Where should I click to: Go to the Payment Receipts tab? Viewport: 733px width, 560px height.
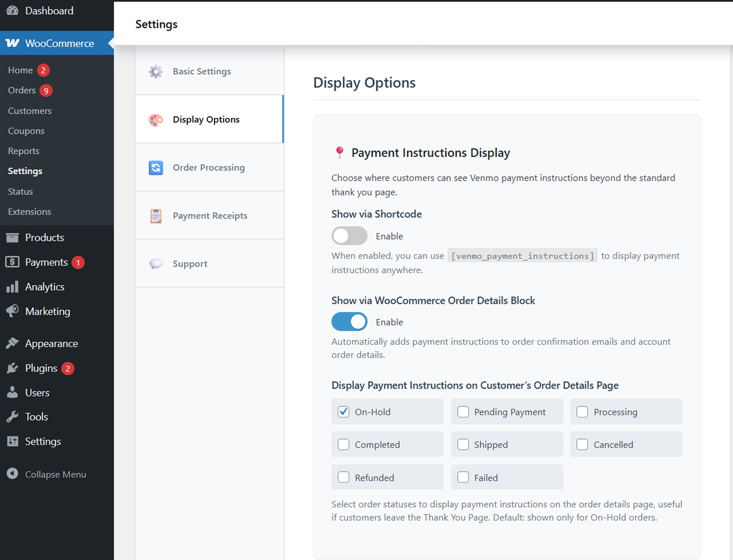click(x=210, y=215)
